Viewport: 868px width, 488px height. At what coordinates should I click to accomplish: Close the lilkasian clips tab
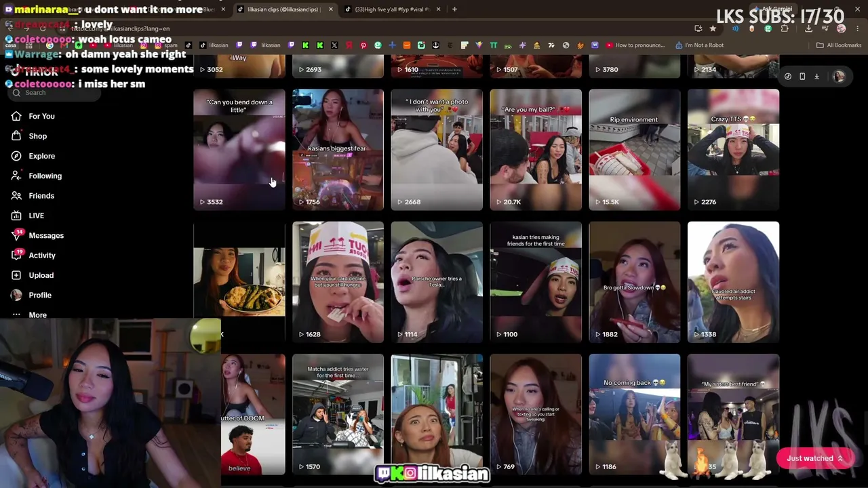(x=330, y=9)
